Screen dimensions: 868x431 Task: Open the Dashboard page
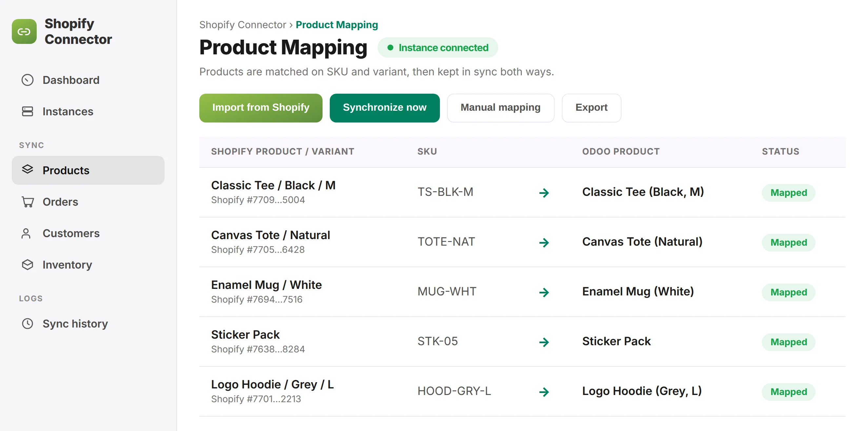click(88, 80)
